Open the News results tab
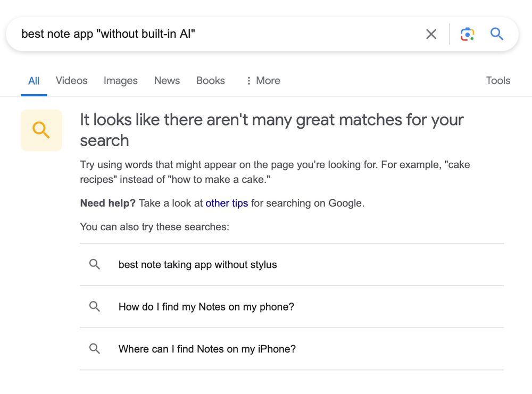 167,80
